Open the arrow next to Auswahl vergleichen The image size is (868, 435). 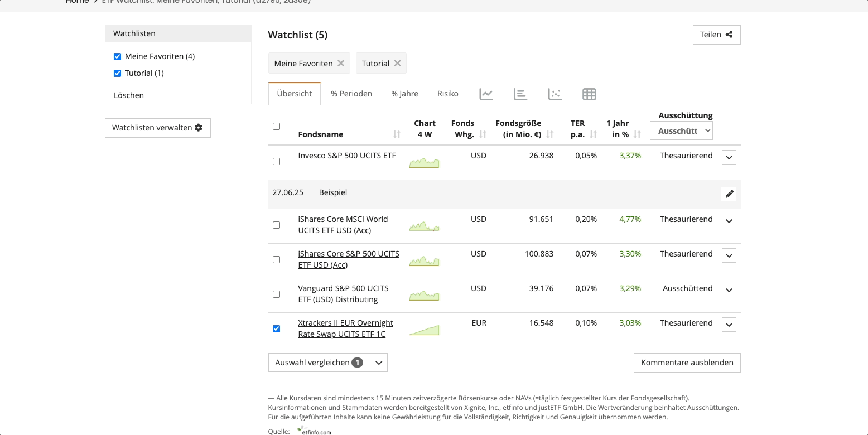[379, 362]
